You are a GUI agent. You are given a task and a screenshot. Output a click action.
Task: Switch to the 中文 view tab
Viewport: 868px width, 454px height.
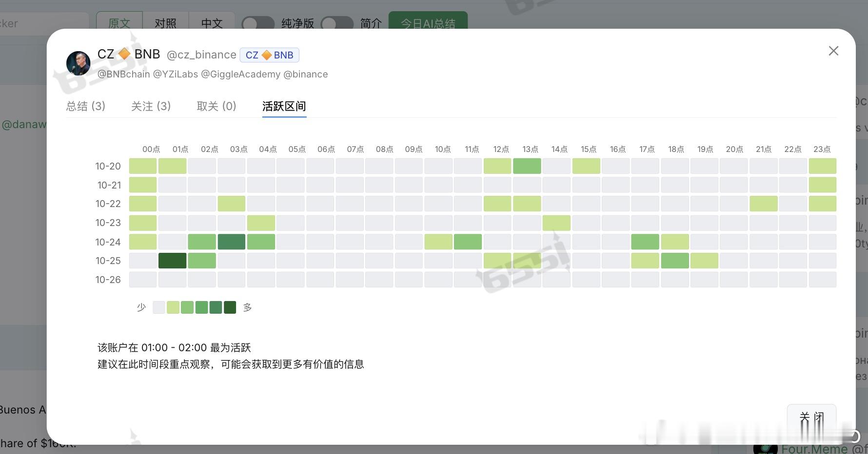pos(211,23)
